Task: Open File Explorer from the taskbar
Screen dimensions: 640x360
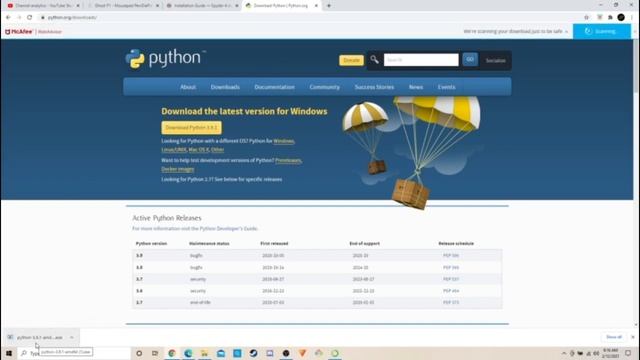Action: pos(204,353)
